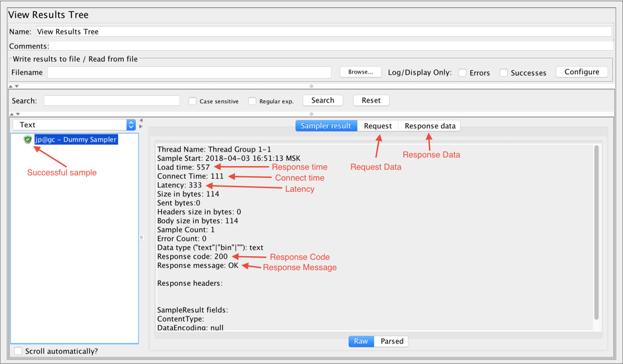This screenshot has height=364, width=623.
Task: Click the 'Sent bytes:0' line
Action: pos(179,203)
